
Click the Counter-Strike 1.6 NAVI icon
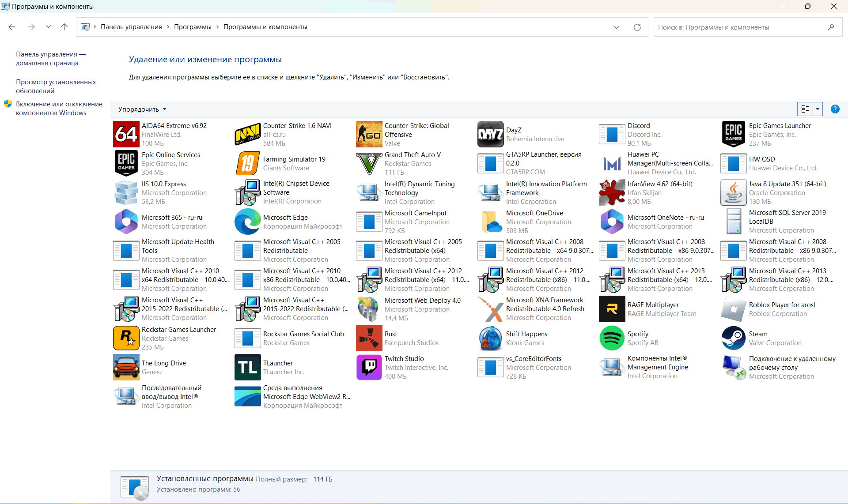[x=248, y=134]
